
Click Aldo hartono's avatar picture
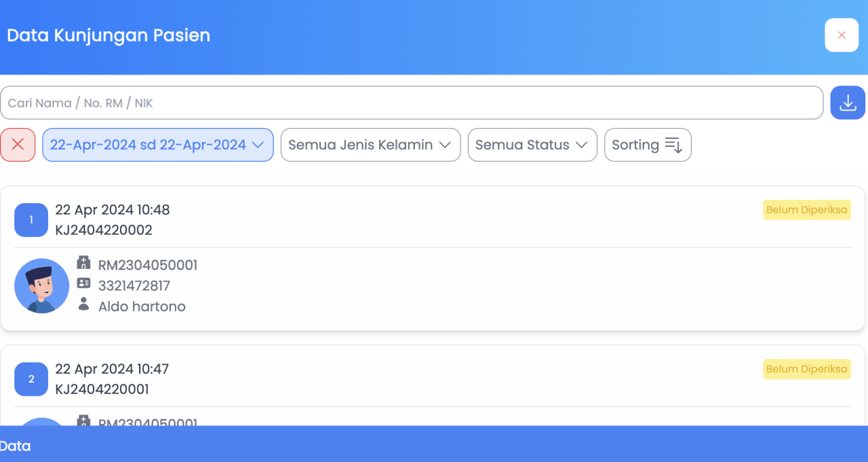pos(41,286)
